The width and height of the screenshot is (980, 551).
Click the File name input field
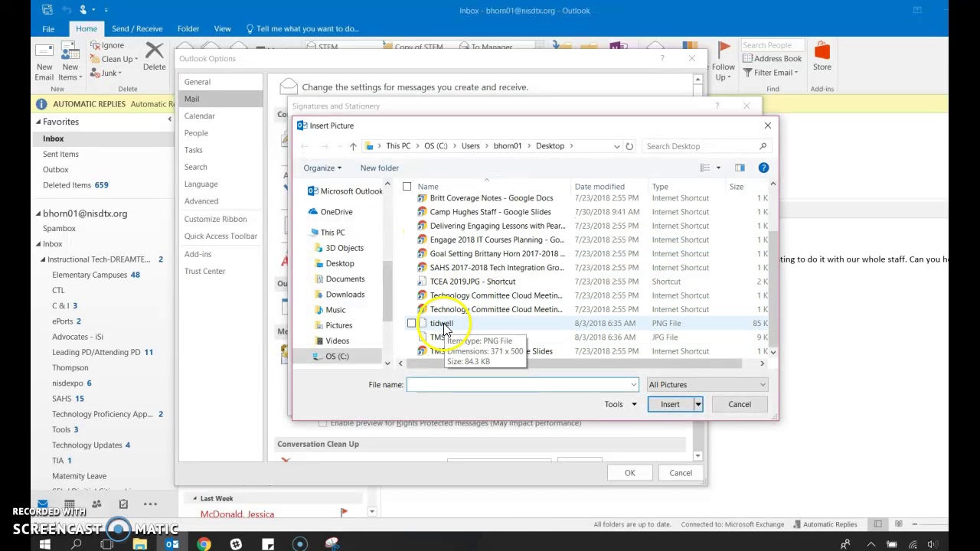pyautogui.click(x=518, y=385)
